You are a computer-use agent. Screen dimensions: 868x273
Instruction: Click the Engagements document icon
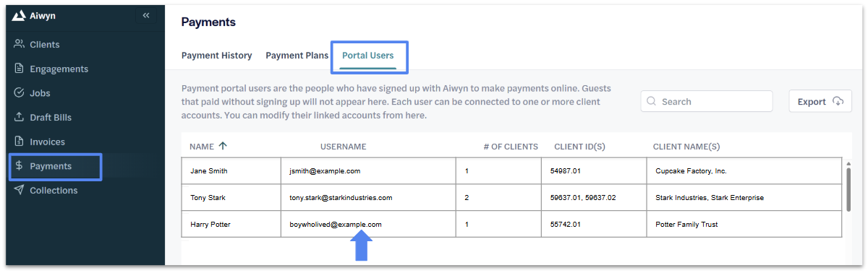tap(20, 69)
